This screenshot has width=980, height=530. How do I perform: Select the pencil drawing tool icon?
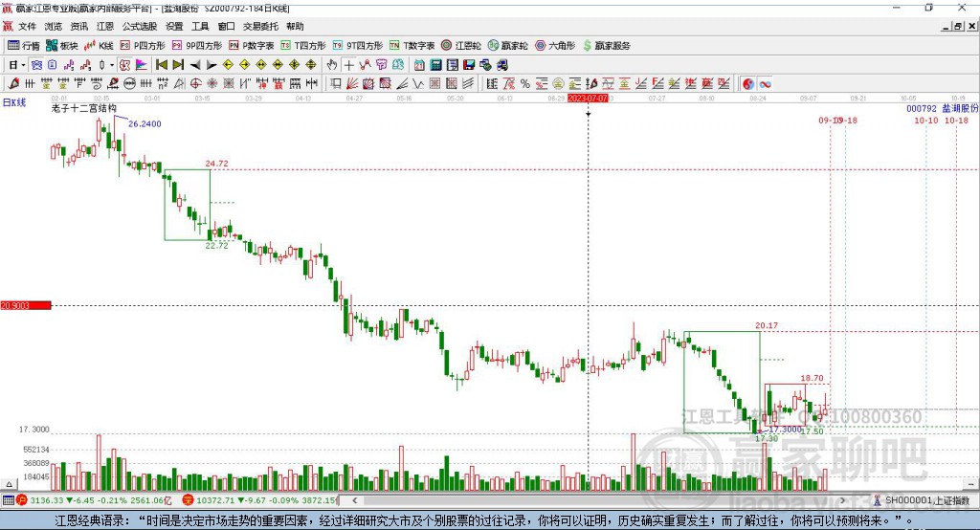pos(13,84)
